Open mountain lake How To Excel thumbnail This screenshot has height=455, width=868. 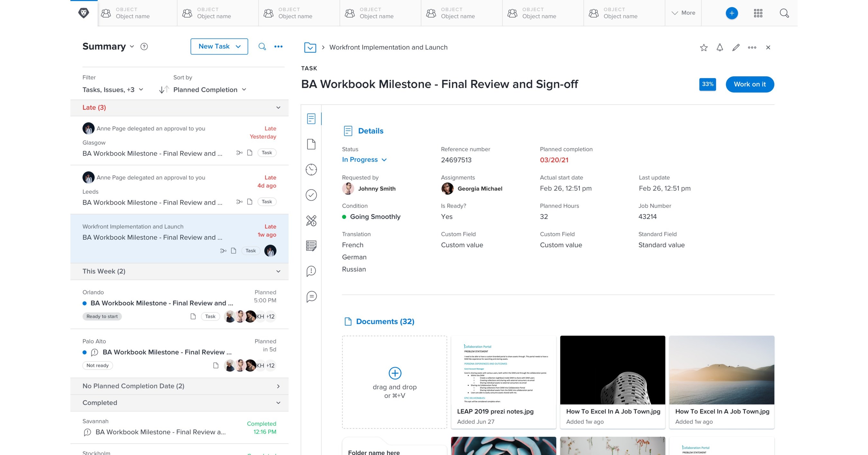click(722, 370)
